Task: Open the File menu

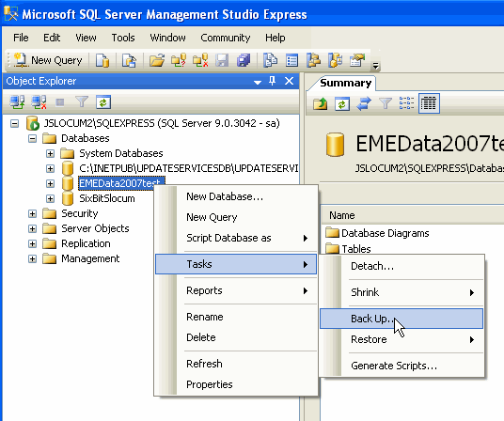Action: click(21, 38)
